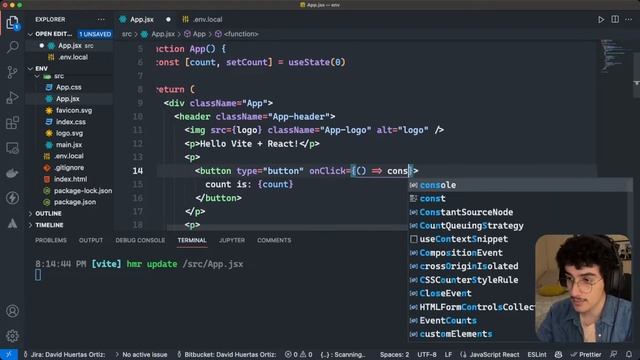Open the Jupyter panel tab
Image resolution: width=640 pixels, height=360 pixels.
click(232, 240)
